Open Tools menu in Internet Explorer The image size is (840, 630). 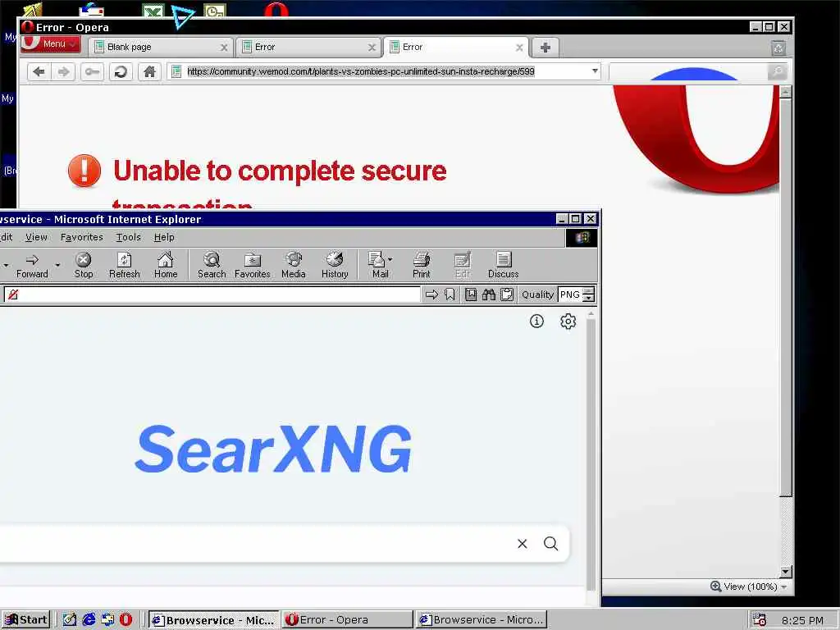[x=129, y=237]
